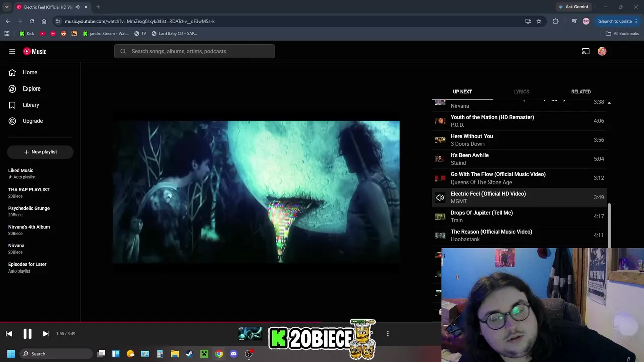Image resolution: width=644 pixels, height=362 pixels.
Task: Skip to next song in player bar
Action: [x=46, y=334]
